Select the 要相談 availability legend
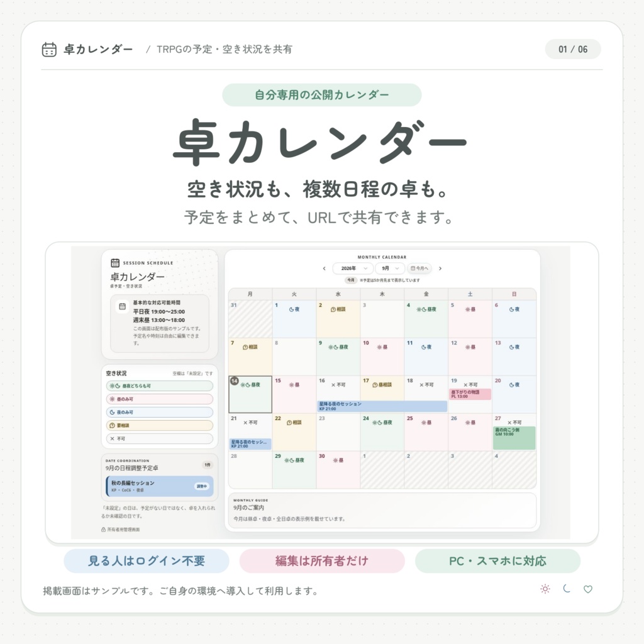The image size is (644, 644). [160, 426]
